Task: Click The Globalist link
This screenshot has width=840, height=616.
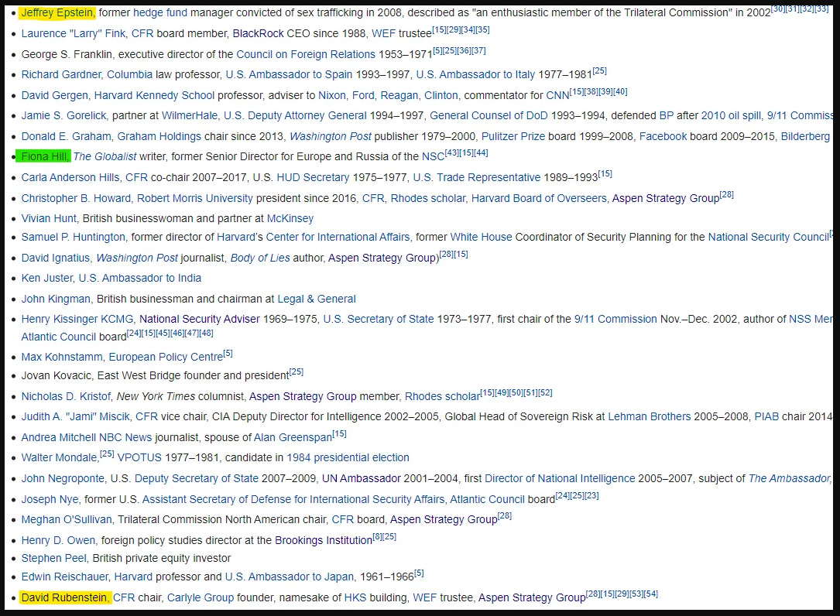Action: click(x=105, y=156)
